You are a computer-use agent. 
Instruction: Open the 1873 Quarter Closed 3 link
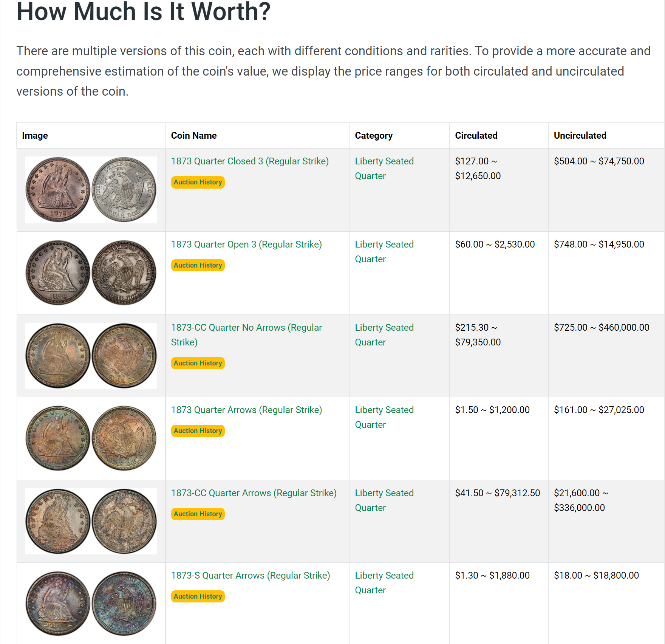coord(250,161)
